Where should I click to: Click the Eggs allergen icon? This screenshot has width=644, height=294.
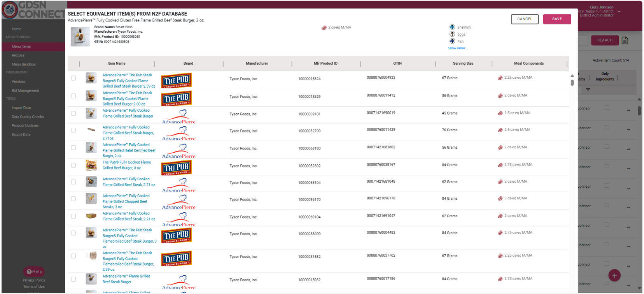tap(452, 34)
